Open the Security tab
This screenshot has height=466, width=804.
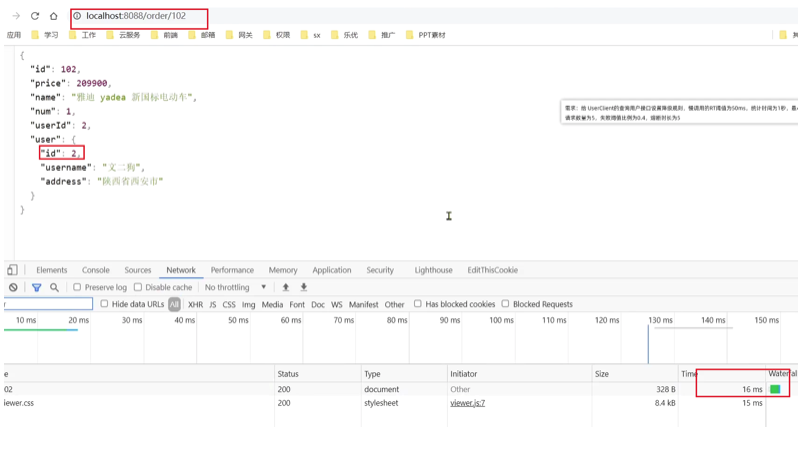380,270
